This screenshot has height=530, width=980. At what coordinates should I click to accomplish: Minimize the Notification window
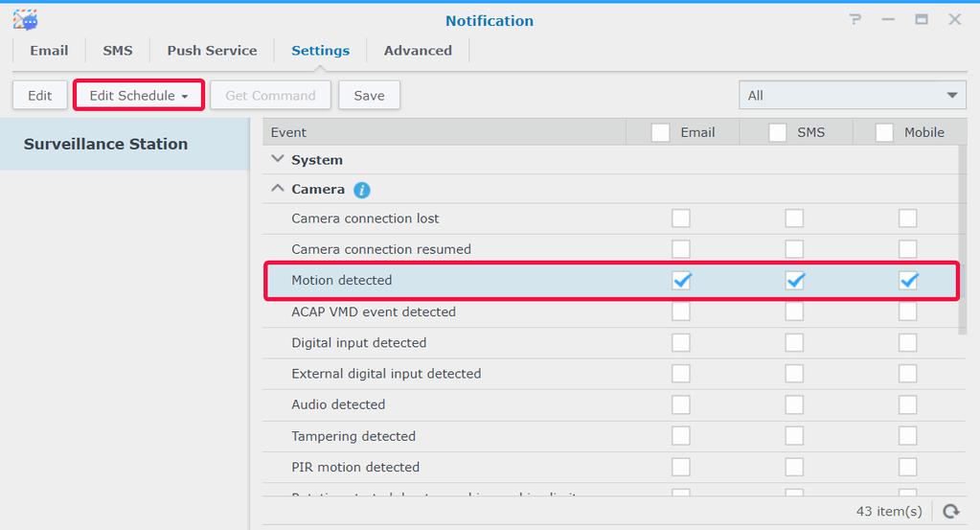[888, 20]
